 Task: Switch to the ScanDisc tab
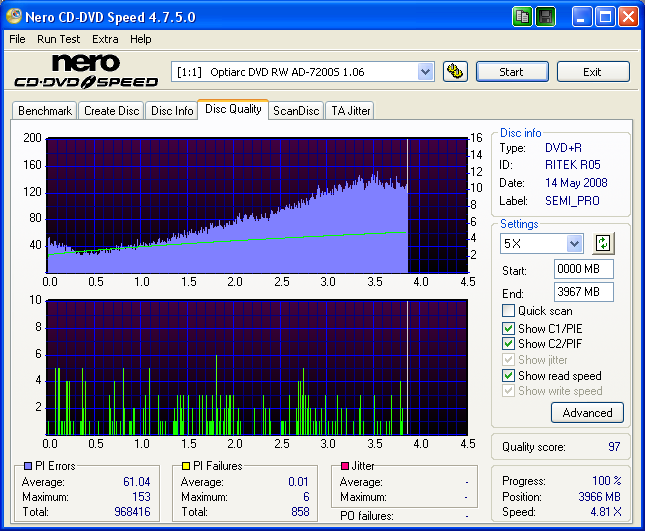coord(296,111)
